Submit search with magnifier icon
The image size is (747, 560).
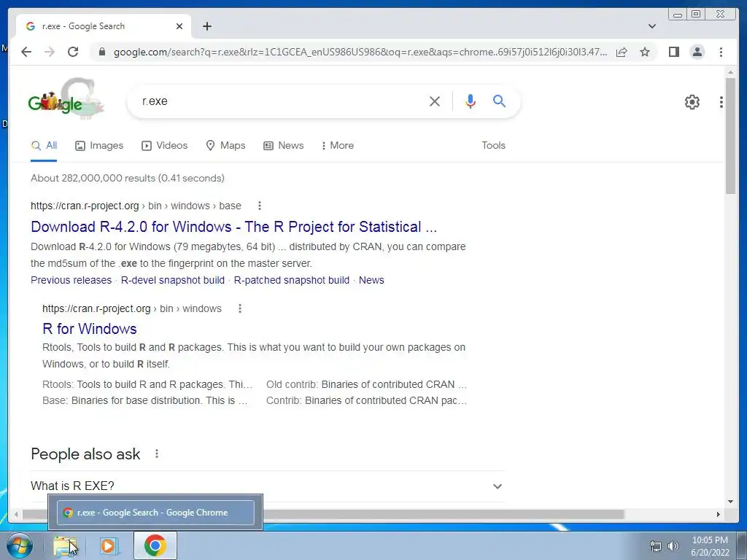[x=499, y=101]
